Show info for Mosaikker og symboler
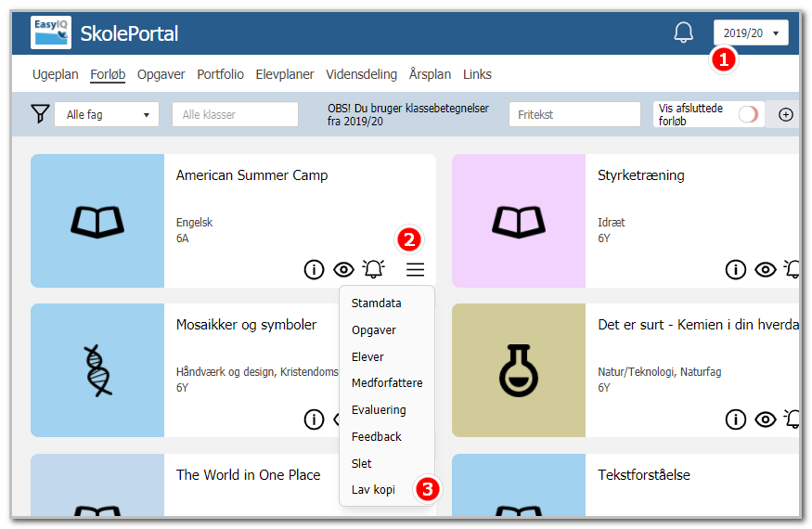This screenshot has height=529, width=812. (314, 419)
